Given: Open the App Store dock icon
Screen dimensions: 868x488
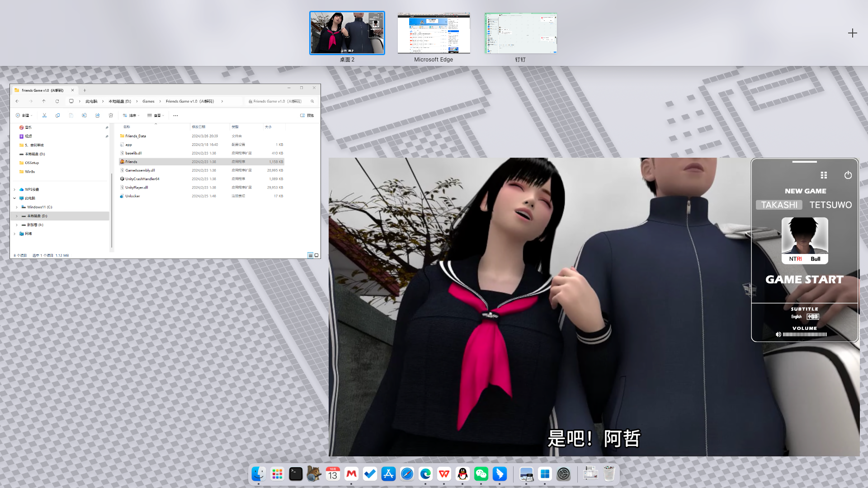Looking at the screenshot, I should pos(388,474).
